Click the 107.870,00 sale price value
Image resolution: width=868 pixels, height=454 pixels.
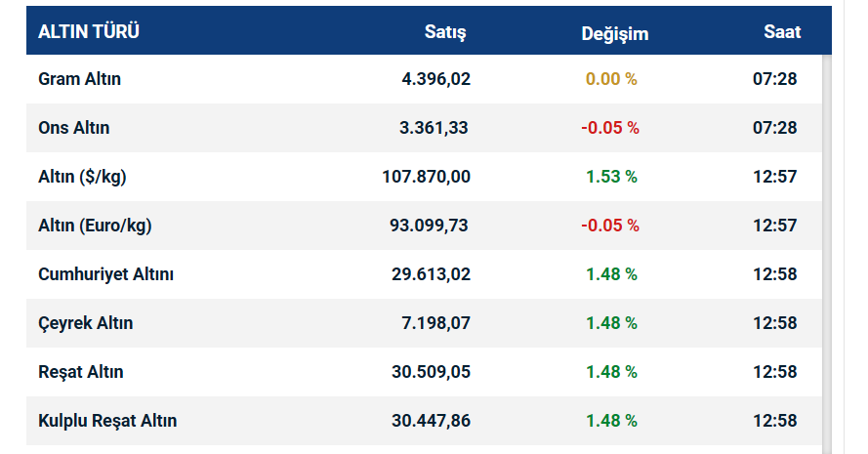point(427,177)
